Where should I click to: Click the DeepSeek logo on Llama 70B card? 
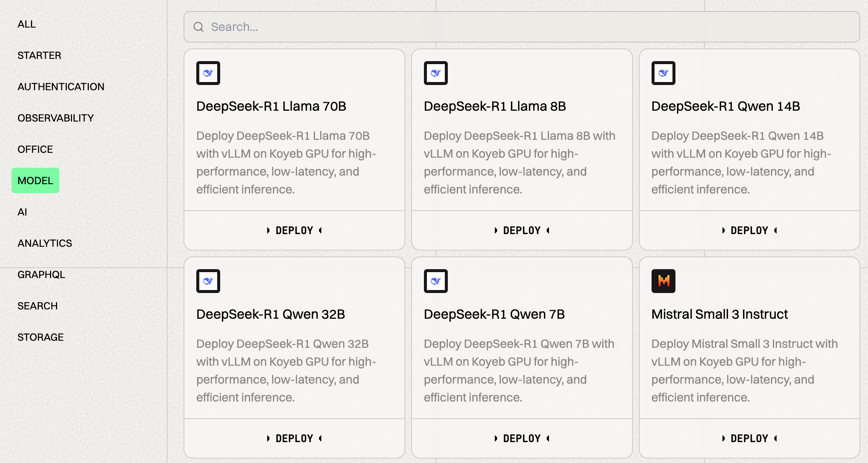point(208,73)
